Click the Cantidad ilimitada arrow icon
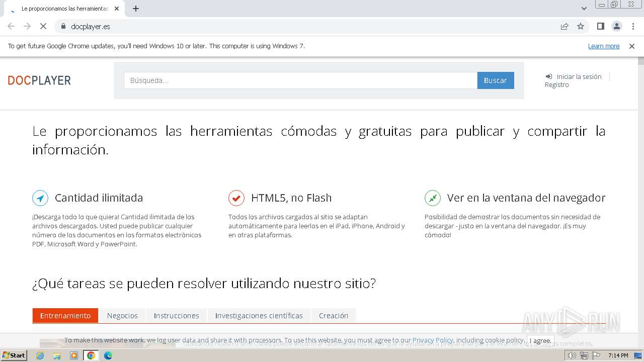This screenshot has height=362, width=644. [x=40, y=198]
